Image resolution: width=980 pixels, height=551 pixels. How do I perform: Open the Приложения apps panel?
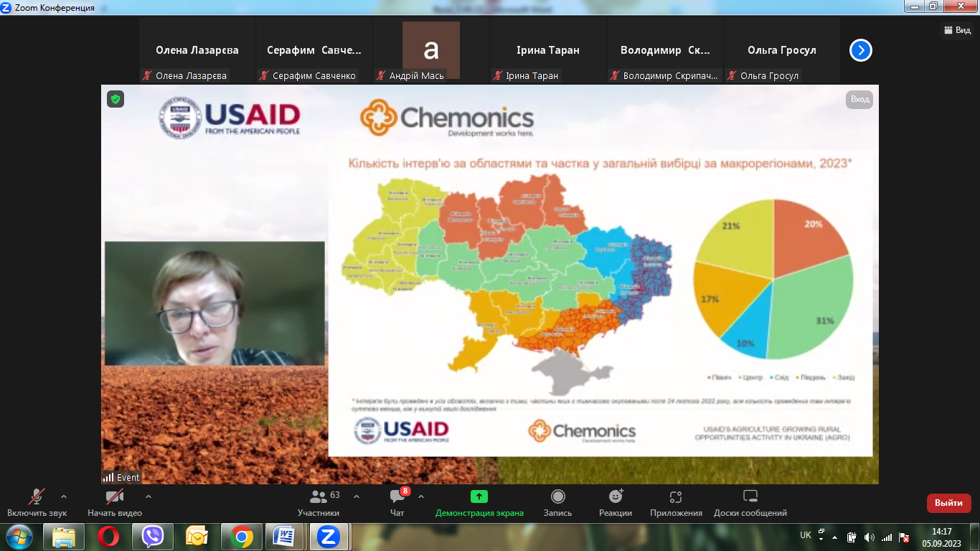[x=676, y=503]
